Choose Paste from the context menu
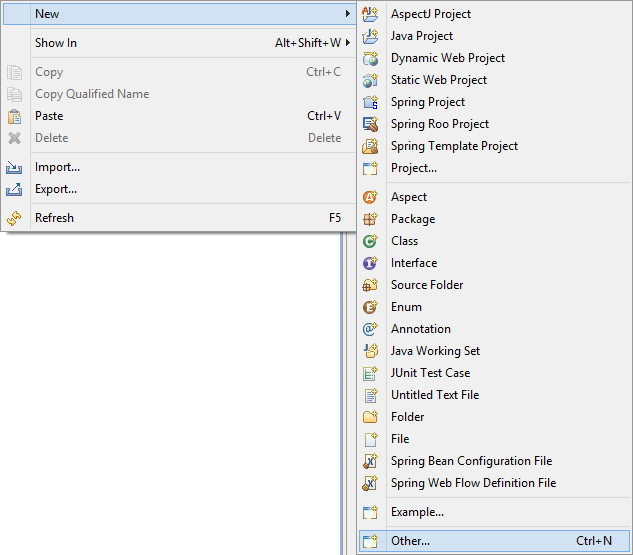The width and height of the screenshot is (633, 555). pos(179,116)
